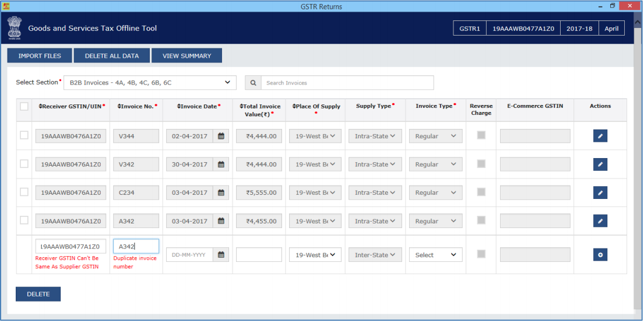Toggle the Reverse Charge checkbox in the new entry row
The image size is (644, 322).
[481, 254]
